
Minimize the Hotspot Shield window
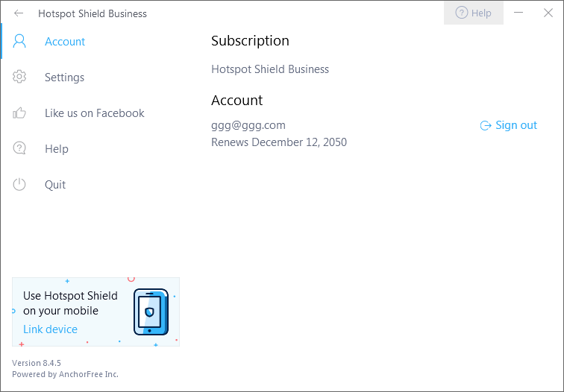(x=518, y=13)
